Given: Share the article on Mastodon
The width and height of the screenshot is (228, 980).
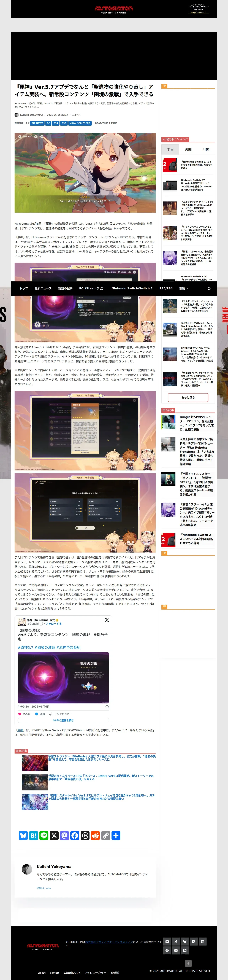Looking at the screenshot, I should pyautogui.click(x=64, y=835).
